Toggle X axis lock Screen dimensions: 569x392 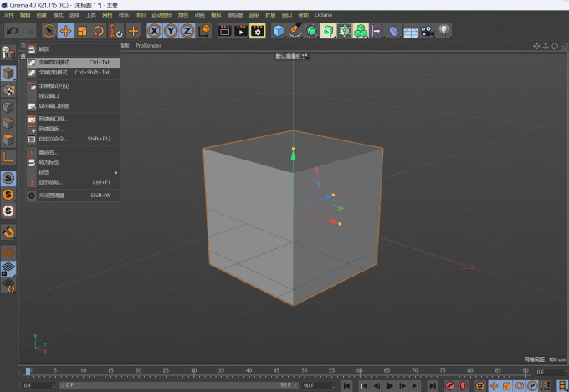pos(155,31)
